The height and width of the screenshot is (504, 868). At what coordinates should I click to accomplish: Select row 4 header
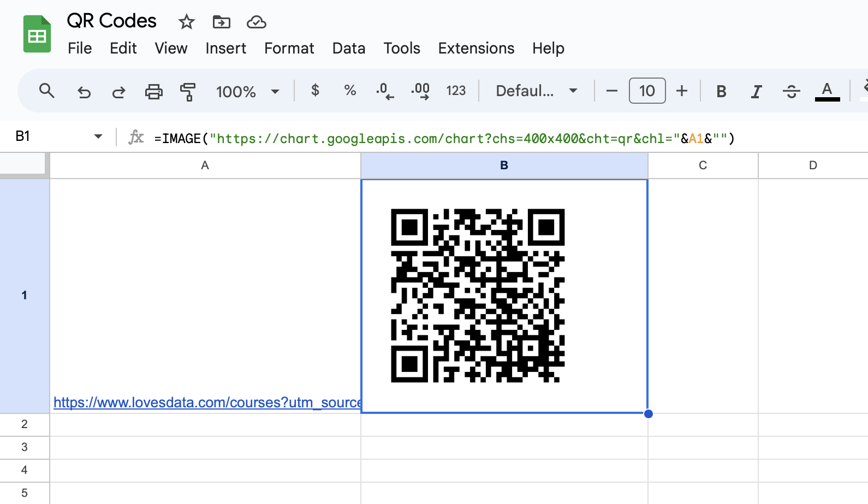pos(25,470)
